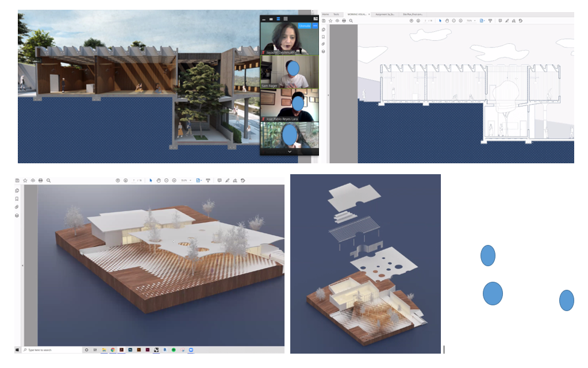Page number field in section-drawing Acrobat
The width and height of the screenshot is (588, 368).
426,21
